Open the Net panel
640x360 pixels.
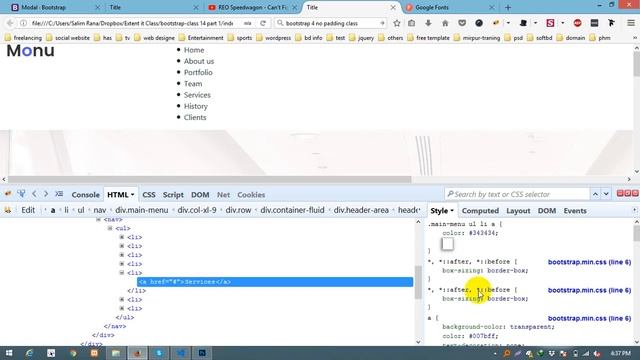pos(223,195)
